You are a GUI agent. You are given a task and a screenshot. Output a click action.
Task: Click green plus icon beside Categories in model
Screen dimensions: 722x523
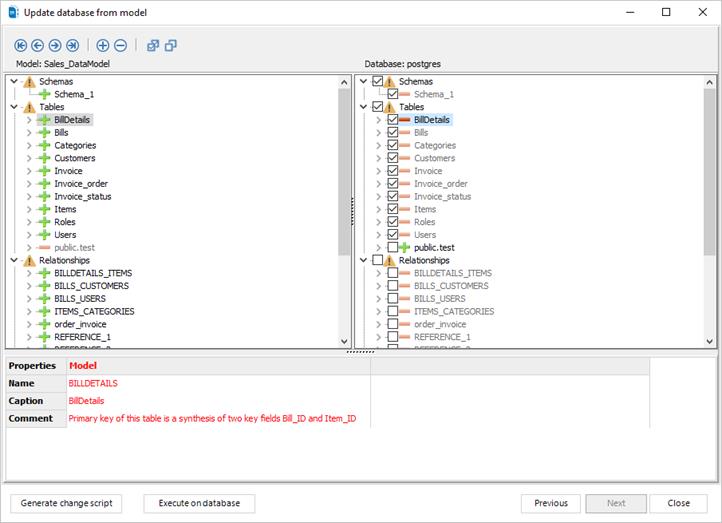tap(44, 145)
